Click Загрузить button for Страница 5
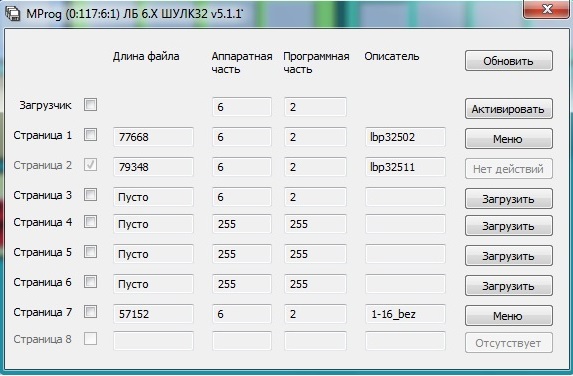The width and height of the screenshot is (573, 376). 509,255
